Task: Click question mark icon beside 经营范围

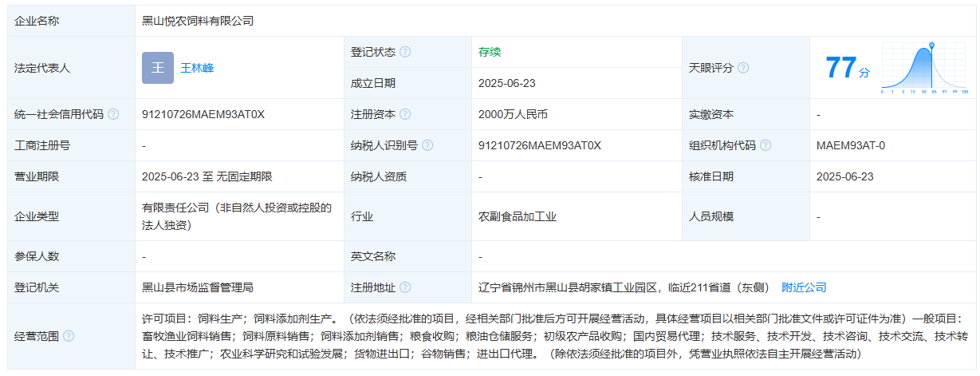Action: point(69,337)
